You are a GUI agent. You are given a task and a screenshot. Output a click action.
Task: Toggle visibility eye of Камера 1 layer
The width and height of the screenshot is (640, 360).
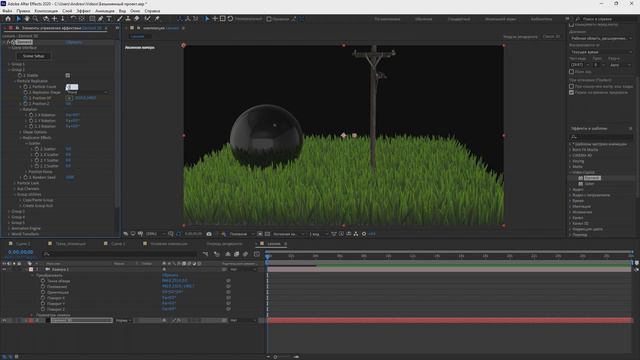point(4,270)
